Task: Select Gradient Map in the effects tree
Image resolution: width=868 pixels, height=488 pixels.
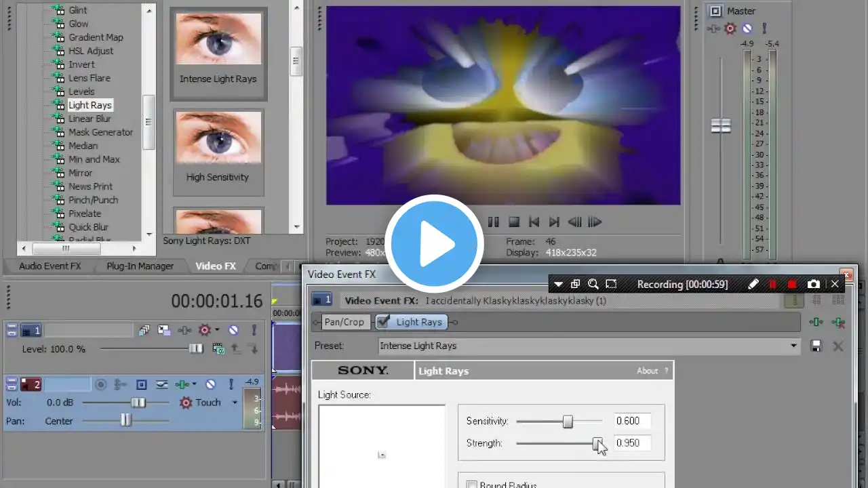Action: tap(96, 37)
